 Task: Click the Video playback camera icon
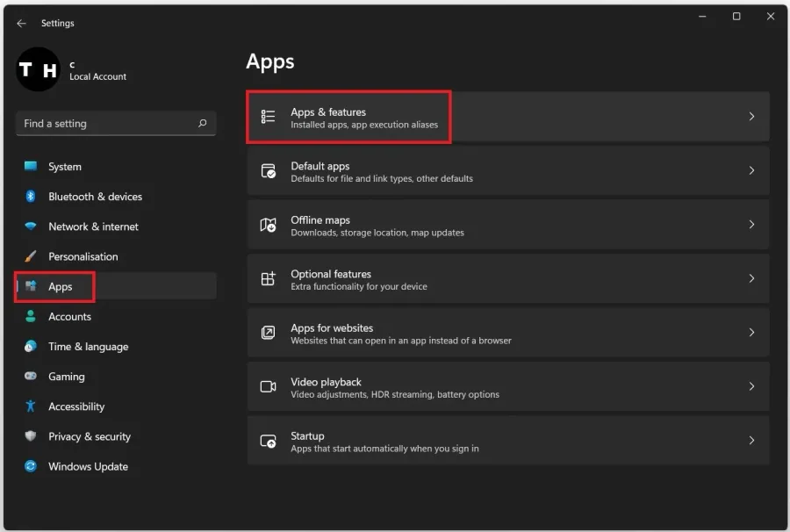[x=268, y=386]
